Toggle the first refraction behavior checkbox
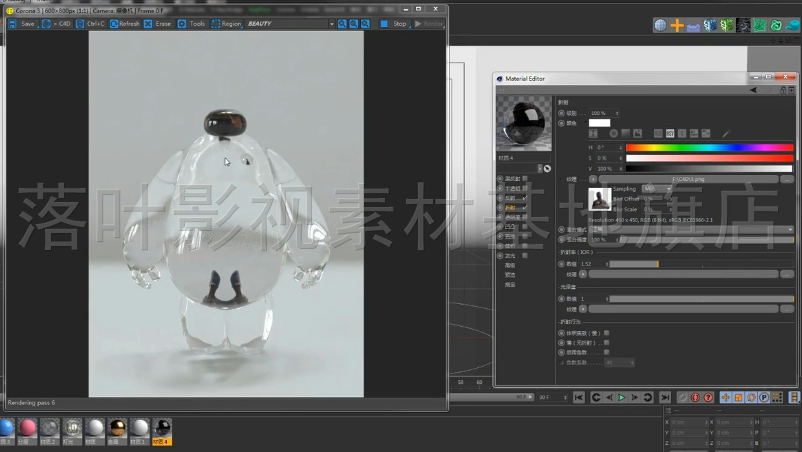 (607, 333)
